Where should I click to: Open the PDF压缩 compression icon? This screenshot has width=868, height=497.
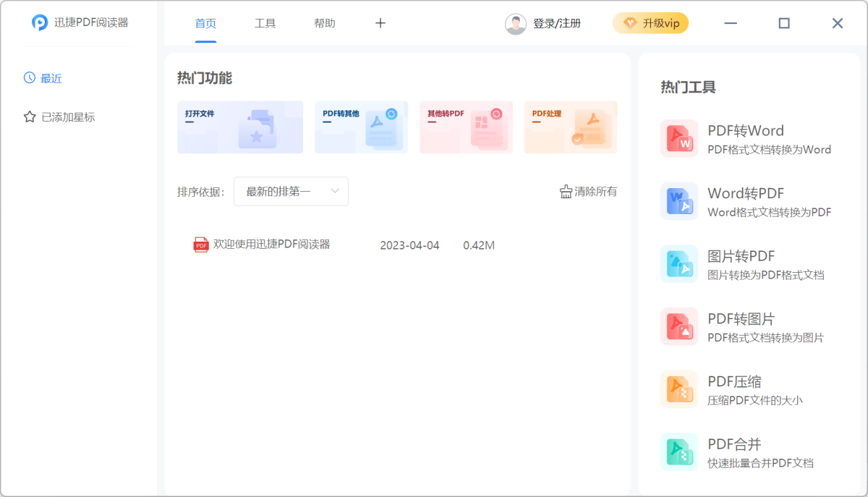[678, 389]
